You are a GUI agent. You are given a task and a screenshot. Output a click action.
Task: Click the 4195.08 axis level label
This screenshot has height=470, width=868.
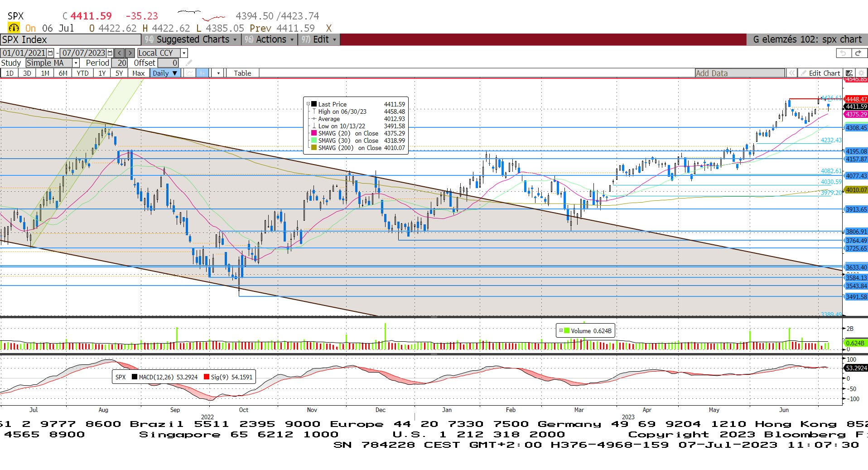(856, 151)
